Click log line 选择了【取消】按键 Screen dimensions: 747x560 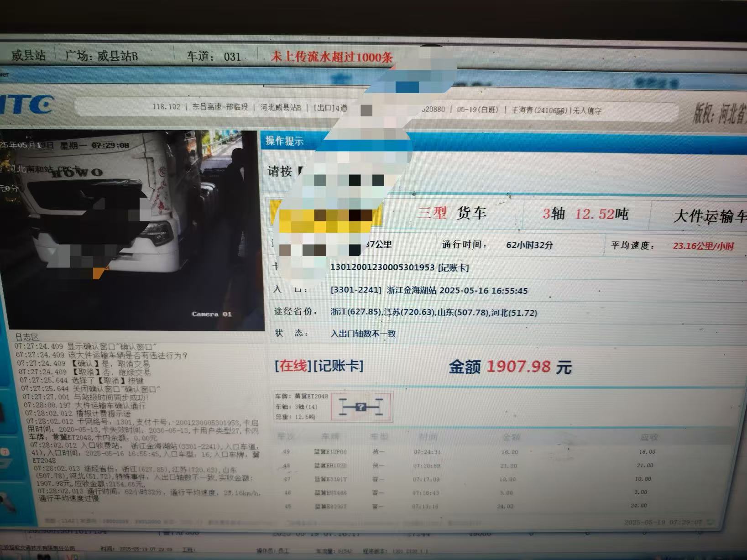click(x=82, y=380)
